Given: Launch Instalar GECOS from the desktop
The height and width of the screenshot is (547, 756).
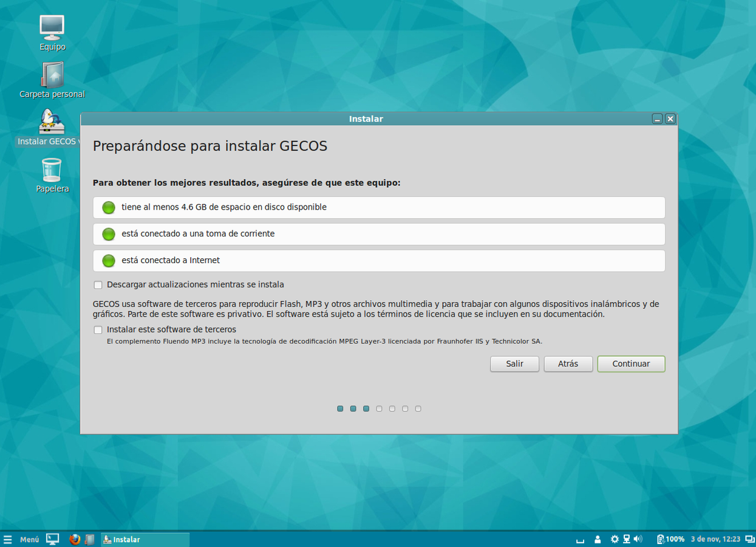Looking at the screenshot, I should 52,125.
